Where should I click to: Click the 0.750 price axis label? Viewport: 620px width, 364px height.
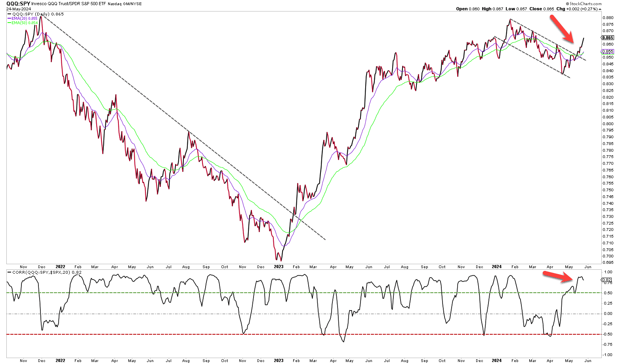(x=608, y=190)
